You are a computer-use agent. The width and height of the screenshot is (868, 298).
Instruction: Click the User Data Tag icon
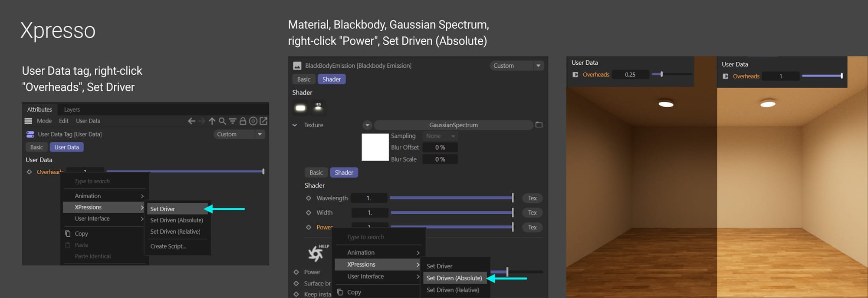pyautogui.click(x=30, y=134)
